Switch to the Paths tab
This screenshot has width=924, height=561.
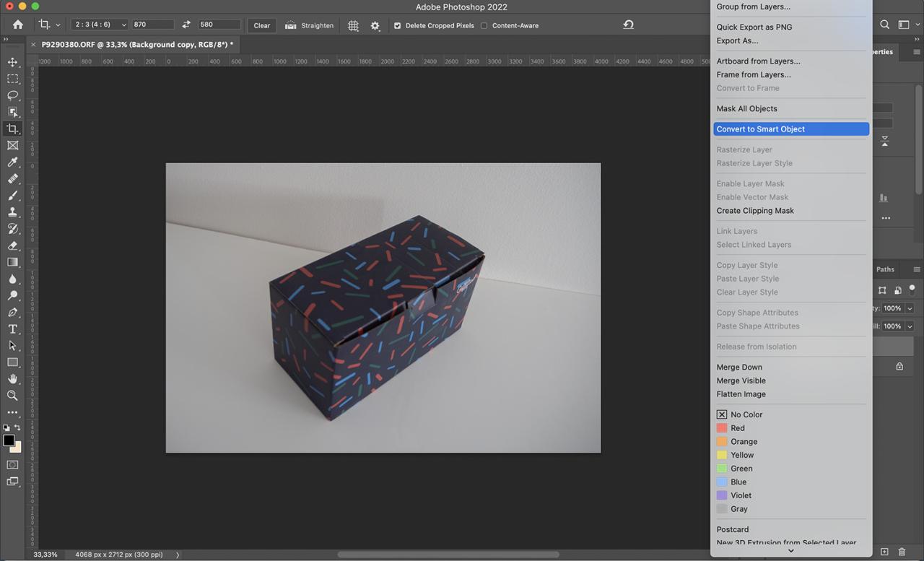coord(885,269)
